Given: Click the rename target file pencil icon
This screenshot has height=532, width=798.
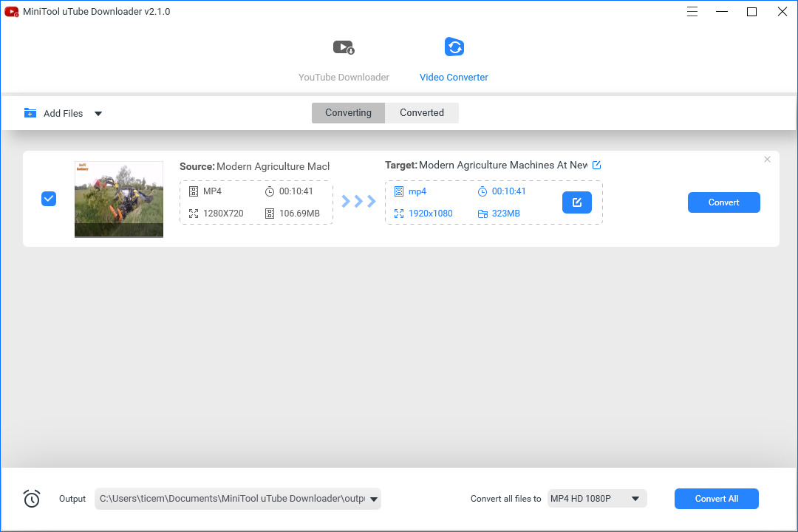Looking at the screenshot, I should [x=596, y=165].
